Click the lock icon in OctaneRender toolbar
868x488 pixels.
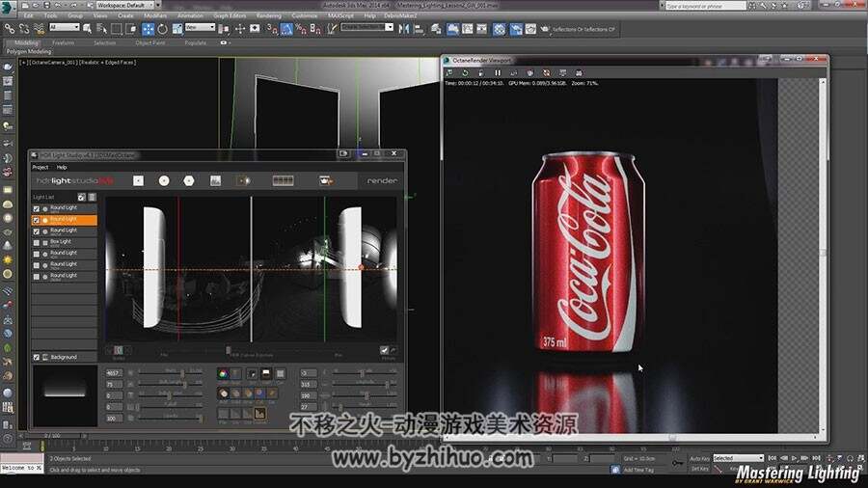pyautogui.click(x=481, y=73)
